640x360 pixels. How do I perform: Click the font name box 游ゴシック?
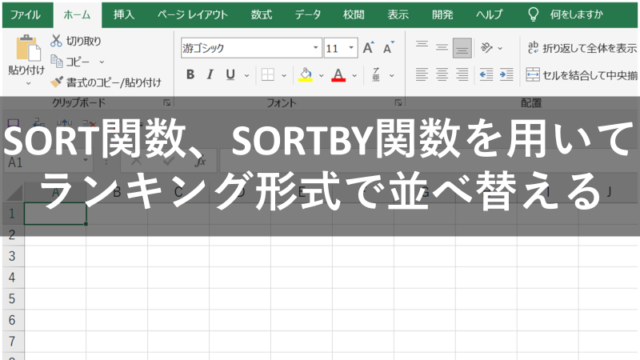point(247,48)
